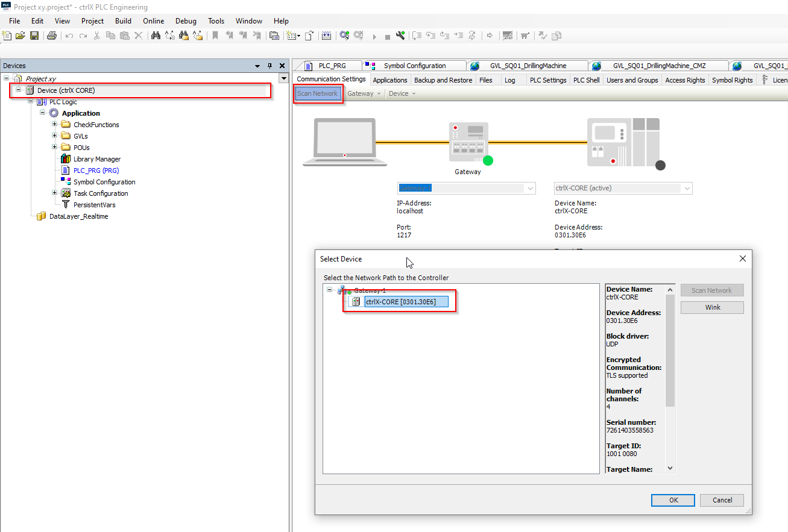Click Cancel in Select Device dialog
Image resolution: width=788 pixels, height=532 pixels.
coord(722,500)
